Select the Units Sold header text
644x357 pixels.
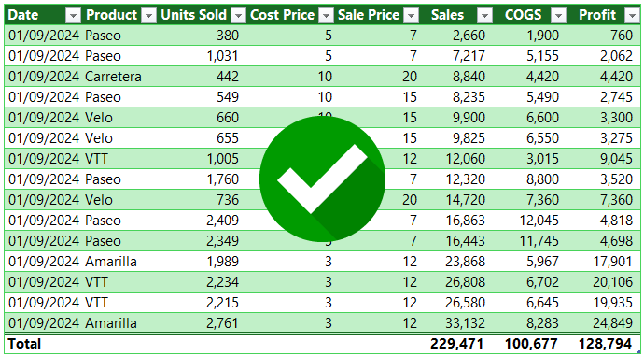click(x=193, y=15)
